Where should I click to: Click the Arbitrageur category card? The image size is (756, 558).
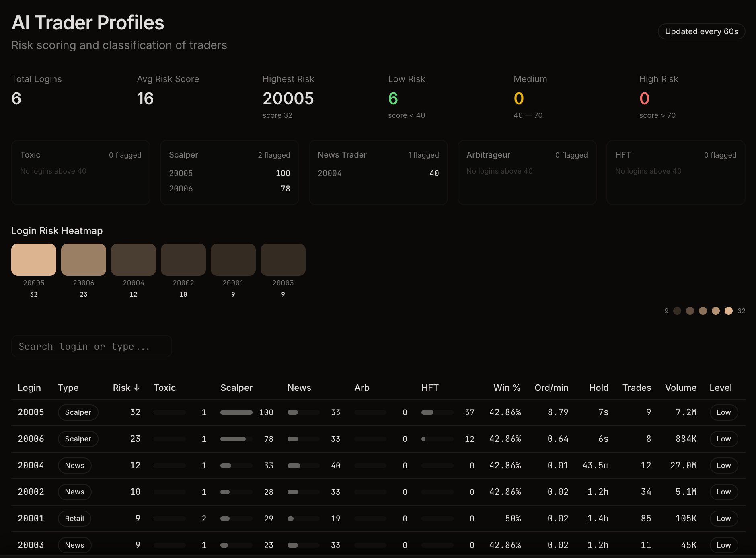coord(527,172)
